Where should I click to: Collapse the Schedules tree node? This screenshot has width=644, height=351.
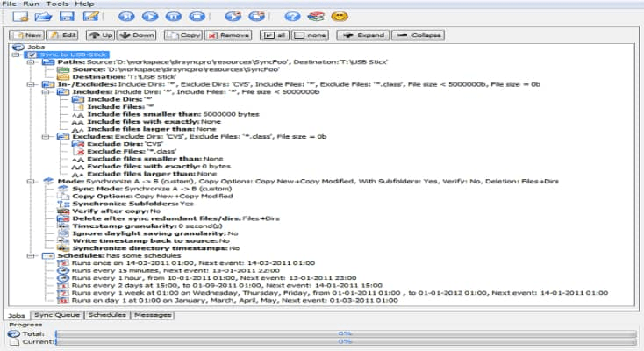(31, 255)
